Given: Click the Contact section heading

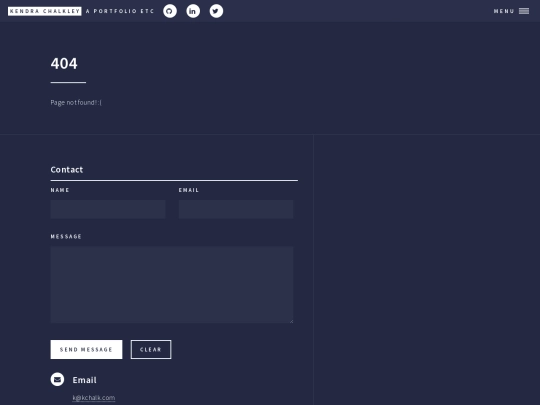Looking at the screenshot, I should [x=67, y=169].
